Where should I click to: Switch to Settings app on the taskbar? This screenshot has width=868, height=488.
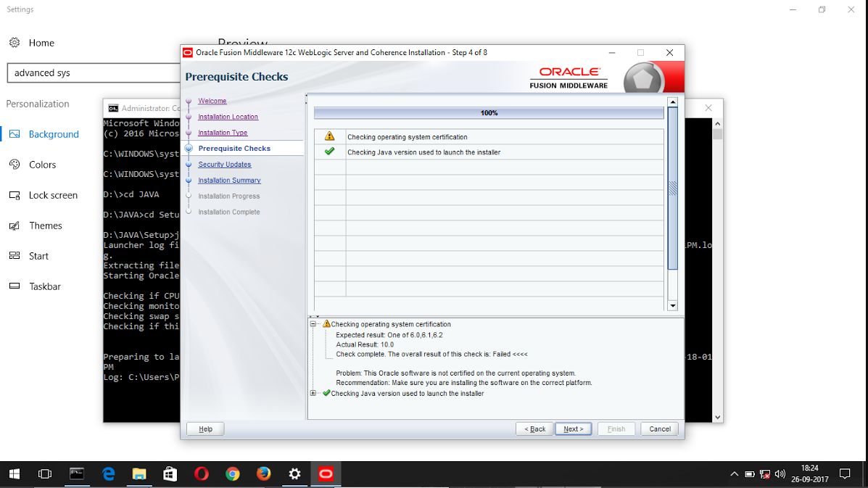point(294,474)
